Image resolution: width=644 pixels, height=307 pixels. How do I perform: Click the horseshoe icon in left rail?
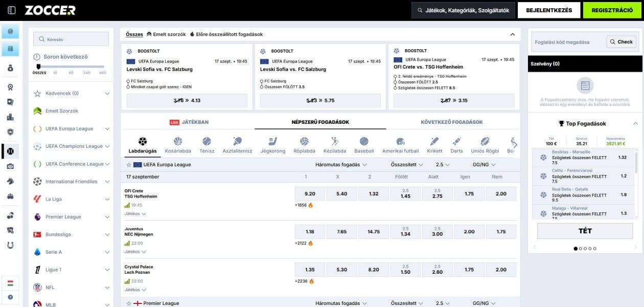pos(10,245)
